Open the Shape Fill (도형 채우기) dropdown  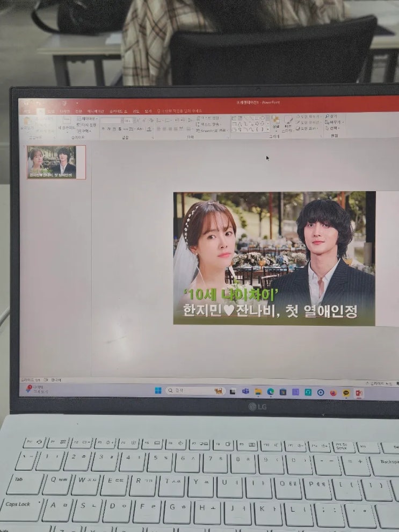click(309, 116)
